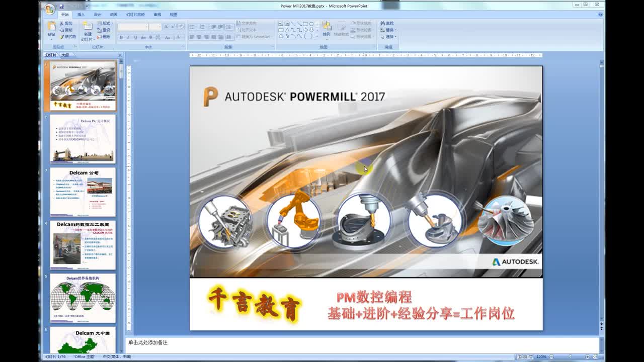
Task: Expand the shapes gallery more arrow
Action: point(317,36)
